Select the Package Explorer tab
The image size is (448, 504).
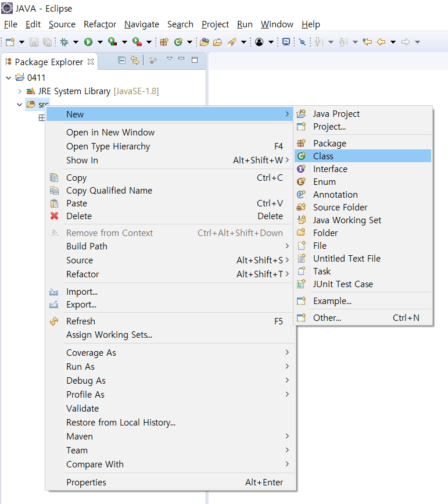pos(49,62)
